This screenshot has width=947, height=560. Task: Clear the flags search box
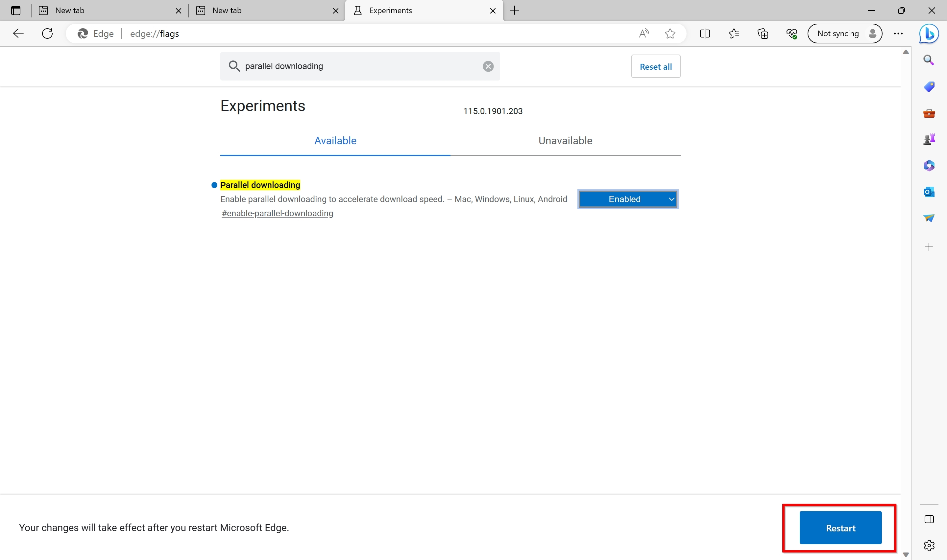point(488,66)
